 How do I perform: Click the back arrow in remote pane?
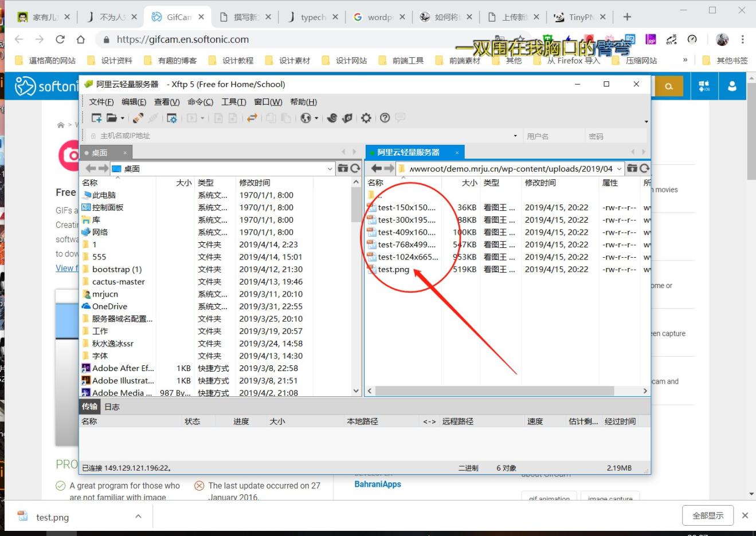click(376, 168)
